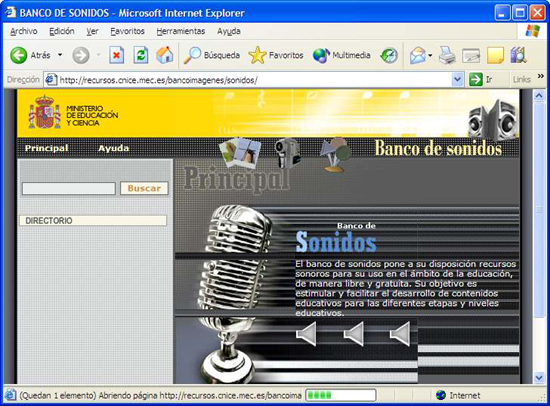Open the Forward history dropdown arrow
550x406 pixels.
point(99,55)
